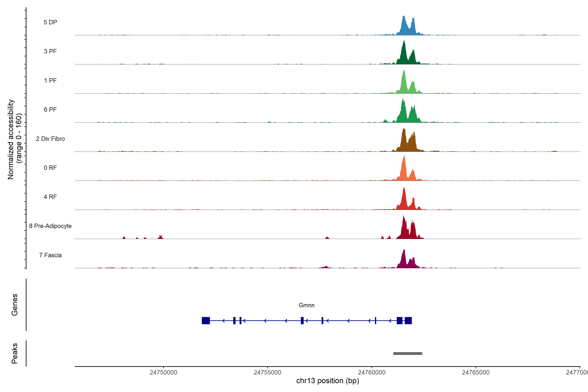Click the 6 PF track label
Screen dimensions: 588x392
coord(50,109)
